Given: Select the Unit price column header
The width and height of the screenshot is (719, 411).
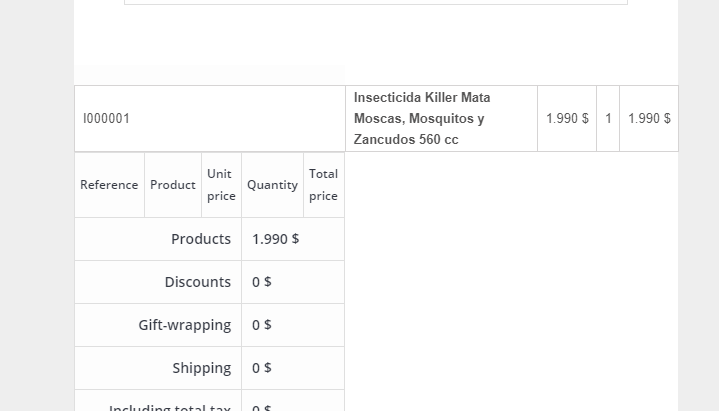Looking at the screenshot, I should [x=221, y=185].
